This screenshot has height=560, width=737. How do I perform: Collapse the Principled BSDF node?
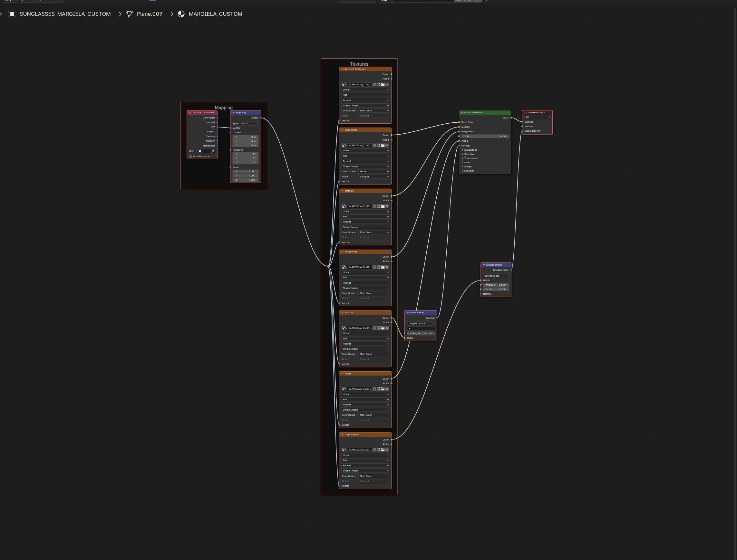click(x=462, y=113)
